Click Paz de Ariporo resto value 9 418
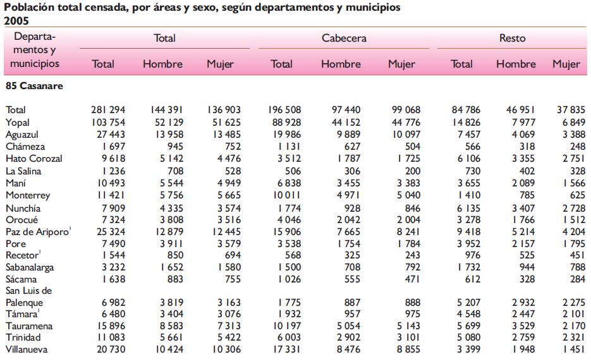 pos(469,232)
